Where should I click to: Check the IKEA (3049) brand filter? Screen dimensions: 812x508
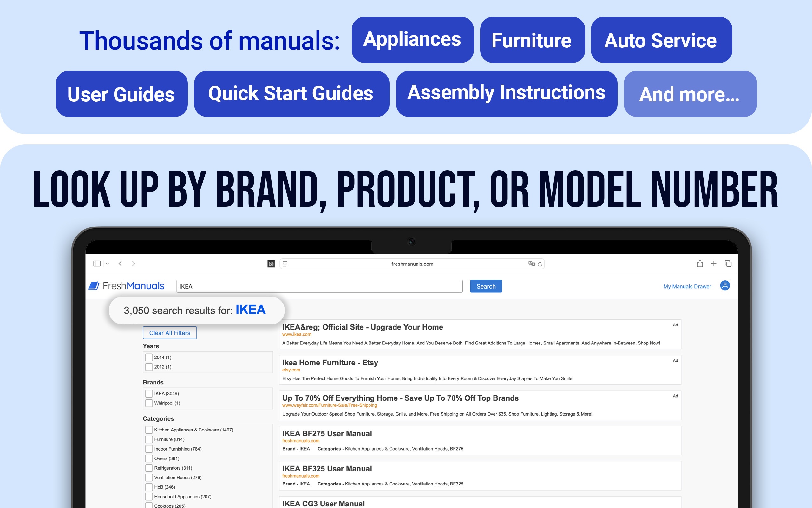[149, 393]
